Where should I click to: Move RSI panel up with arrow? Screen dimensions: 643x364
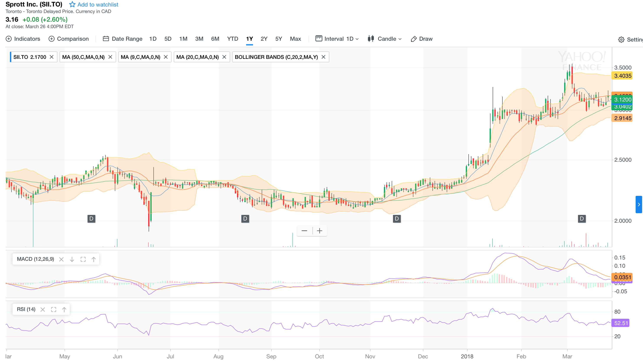pos(64,309)
